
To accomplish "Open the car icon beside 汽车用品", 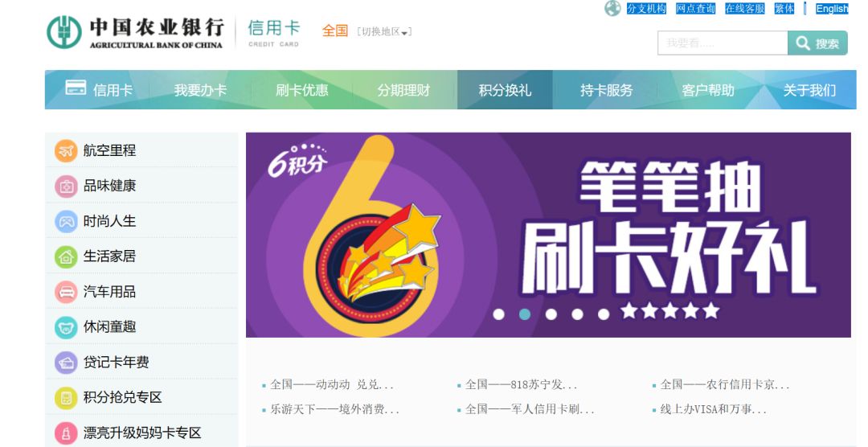I will [x=66, y=292].
